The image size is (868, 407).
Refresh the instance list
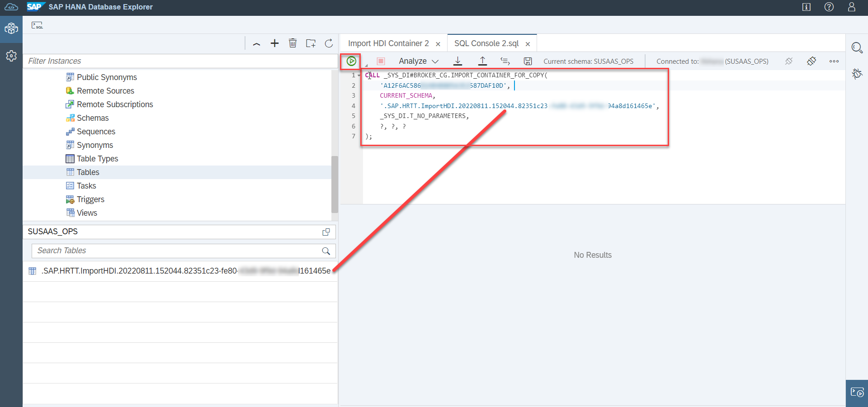[x=329, y=43]
